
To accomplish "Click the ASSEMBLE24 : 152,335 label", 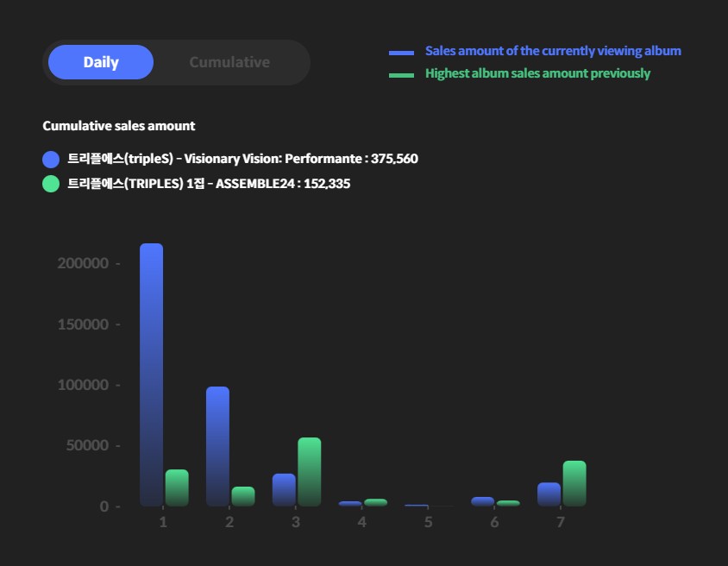I will point(209,184).
